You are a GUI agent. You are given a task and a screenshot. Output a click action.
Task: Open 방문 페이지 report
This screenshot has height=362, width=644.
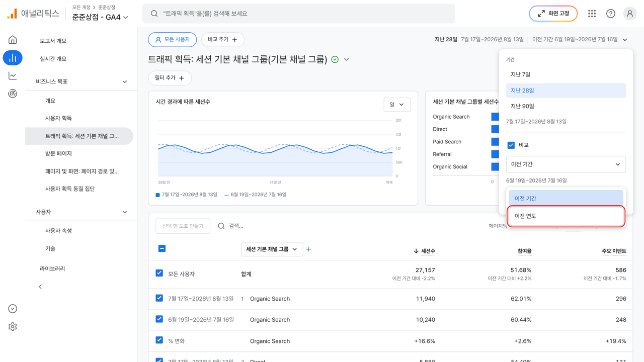pos(59,153)
